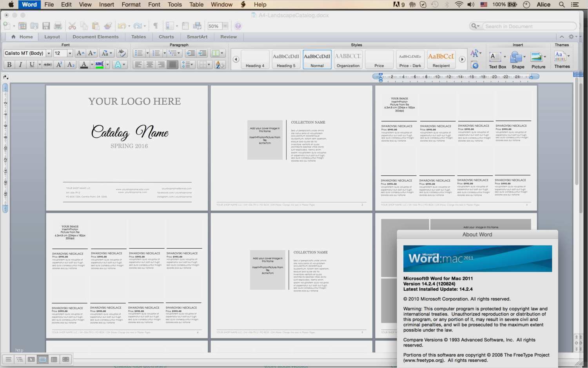The width and height of the screenshot is (588, 368).
Task: Click the Search in Document field
Action: click(x=528, y=26)
